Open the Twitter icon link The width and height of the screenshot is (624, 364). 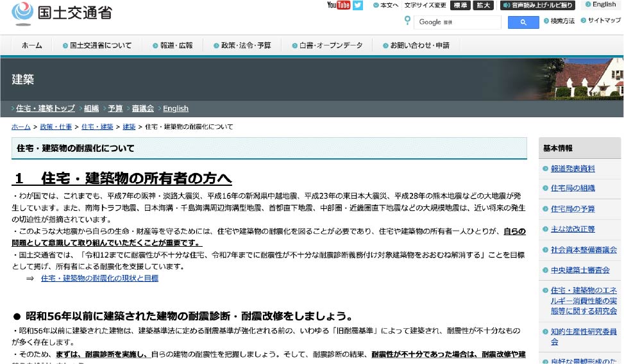click(357, 5)
